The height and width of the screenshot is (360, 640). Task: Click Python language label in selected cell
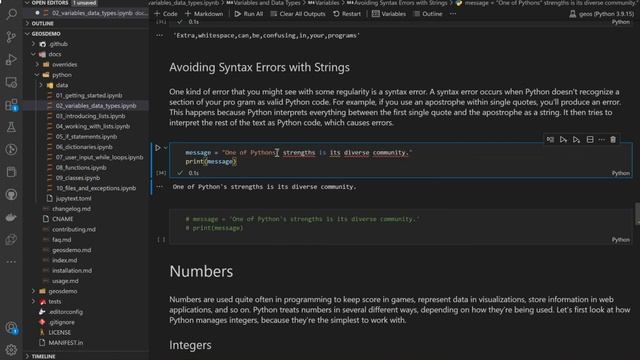tap(620, 173)
